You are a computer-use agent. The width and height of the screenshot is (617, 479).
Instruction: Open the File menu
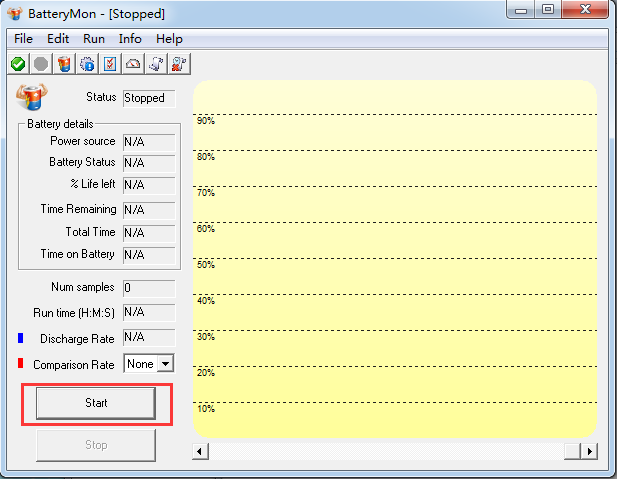(23, 39)
